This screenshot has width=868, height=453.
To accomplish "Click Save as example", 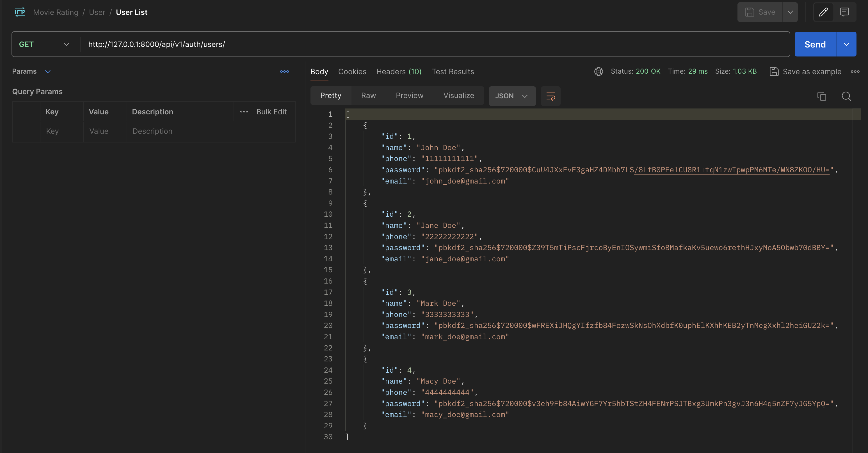I will 805,71.
